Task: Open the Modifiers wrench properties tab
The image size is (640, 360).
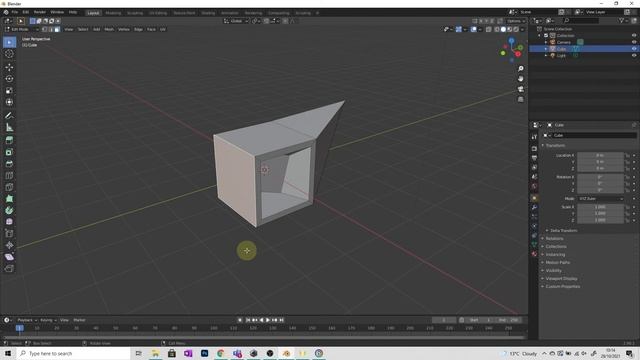Action: (x=534, y=207)
